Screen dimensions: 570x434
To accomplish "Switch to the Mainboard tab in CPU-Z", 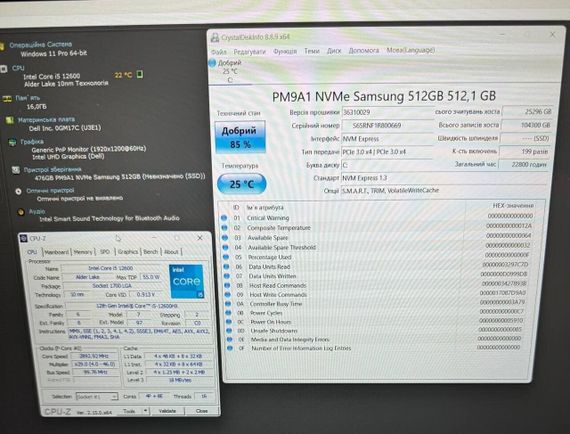I will pyautogui.click(x=56, y=252).
